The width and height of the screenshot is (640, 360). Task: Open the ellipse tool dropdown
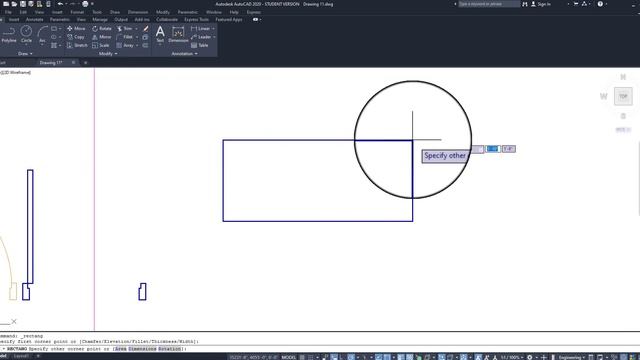coord(60,37)
